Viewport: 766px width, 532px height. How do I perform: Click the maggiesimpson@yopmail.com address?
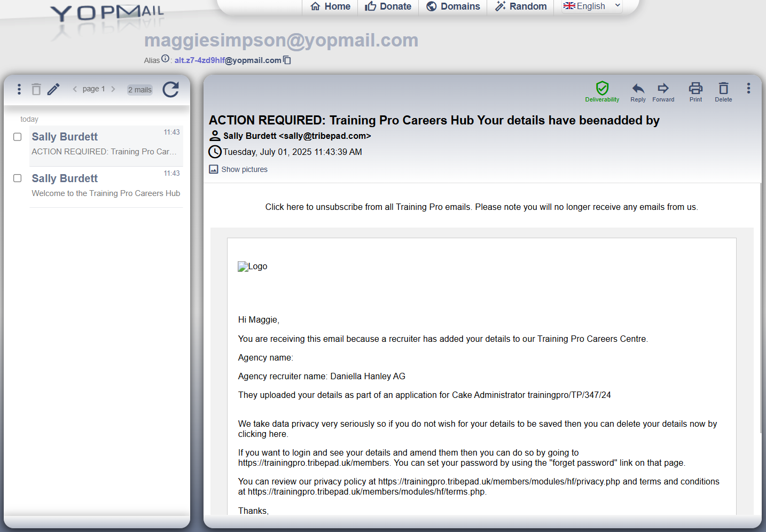coord(282,40)
